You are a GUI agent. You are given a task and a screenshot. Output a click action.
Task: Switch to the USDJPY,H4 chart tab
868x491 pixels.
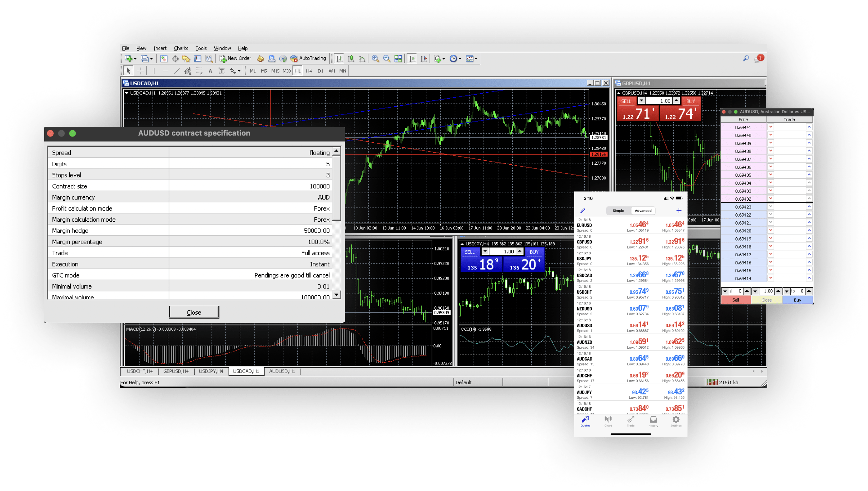coord(211,371)
